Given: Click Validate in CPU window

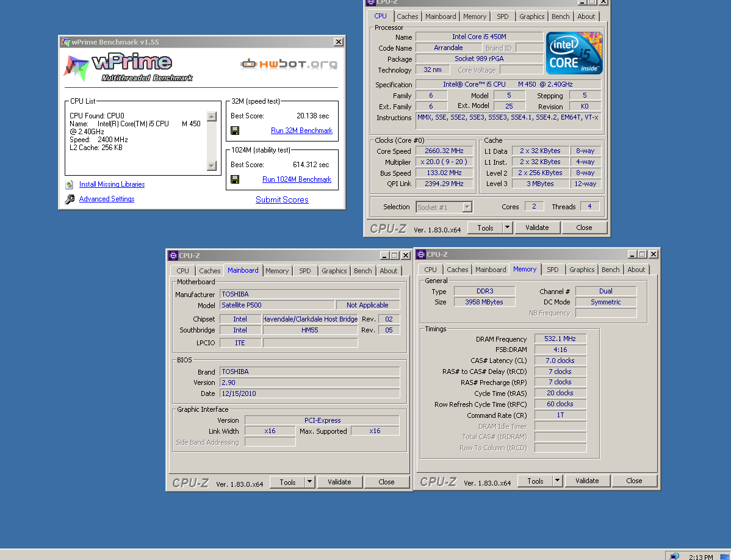Looking at the screenshot, I should click(537, 228).
